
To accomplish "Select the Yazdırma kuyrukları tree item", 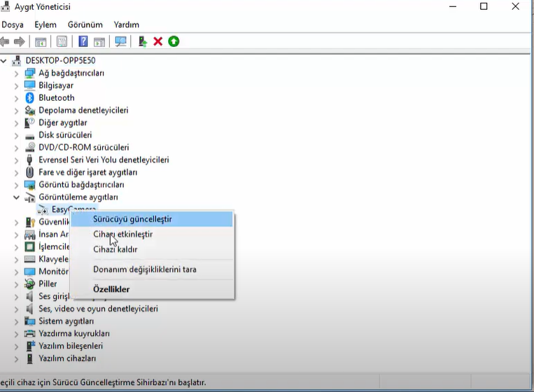I will [x=74, y=334].
